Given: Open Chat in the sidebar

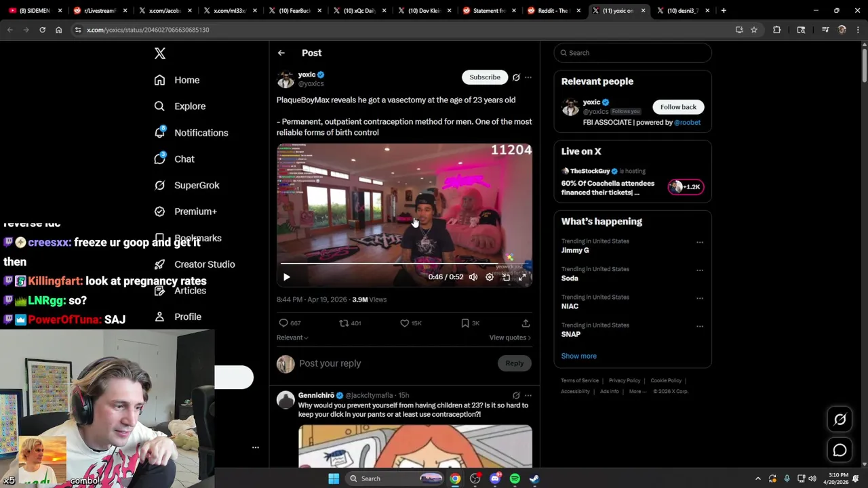Looking at the screenshot, I should pos(174,159).
